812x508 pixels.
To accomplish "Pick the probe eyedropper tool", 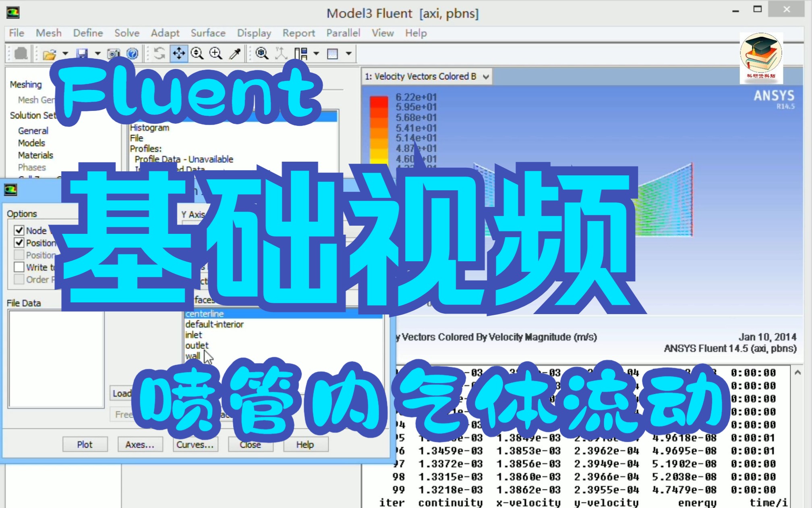I will 236,53.
